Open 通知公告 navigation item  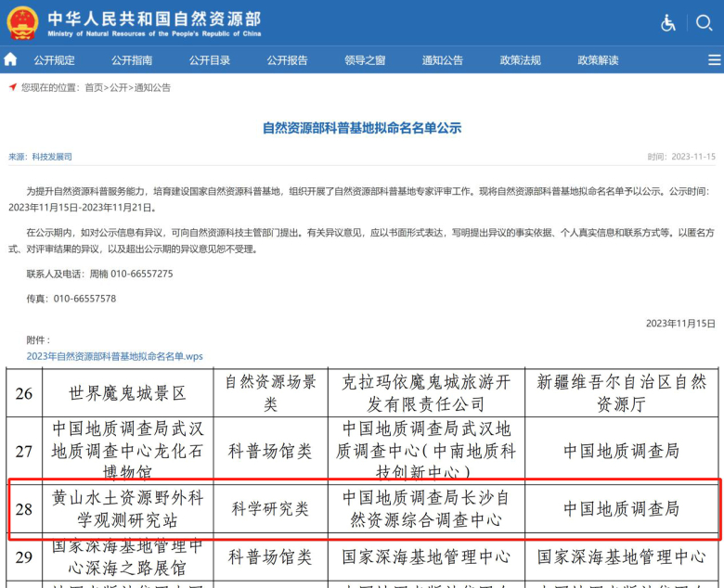coord(443,60)
